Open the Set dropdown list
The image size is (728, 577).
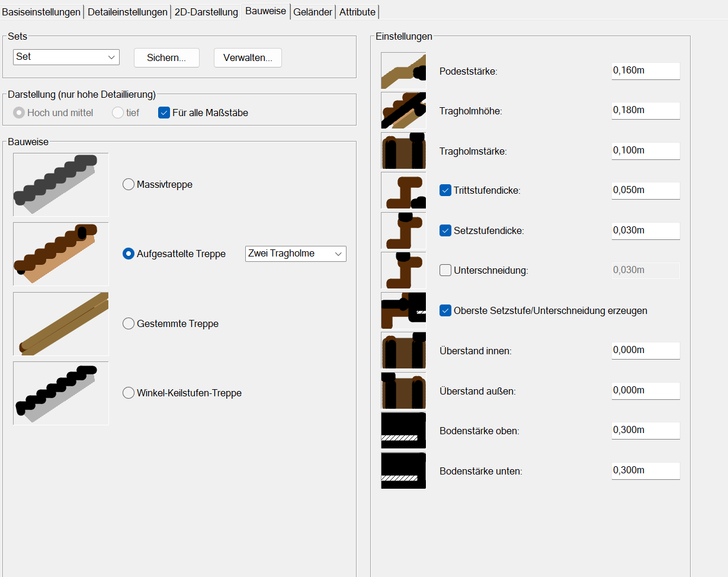click(66, 57)
